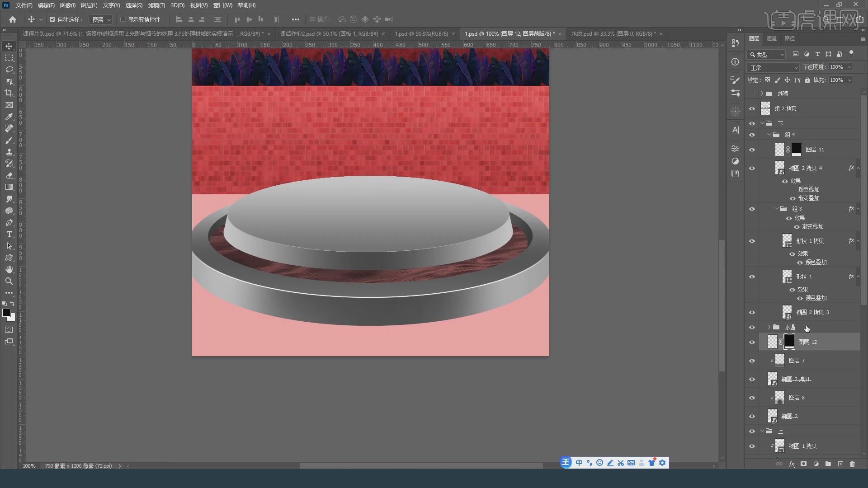This screenshot has width=868, height=488.
Task: Open the History panel icon
Action: [x=736, y=43]
